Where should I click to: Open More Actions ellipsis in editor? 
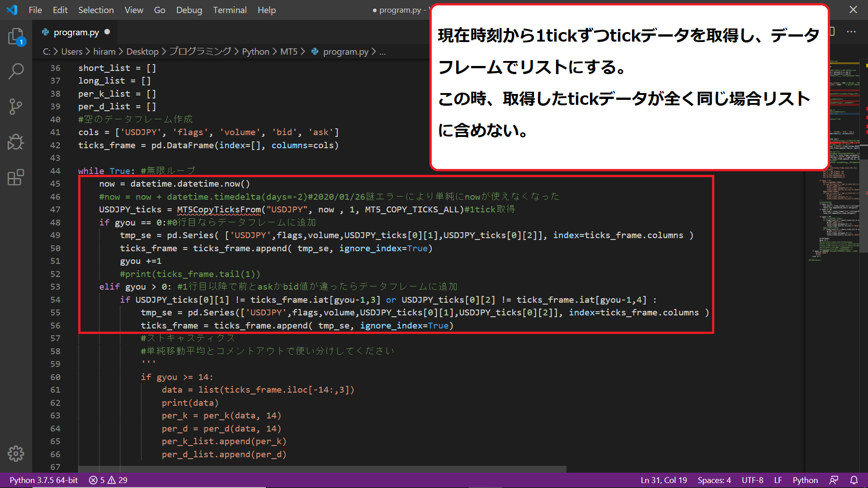(x=851, y=32)
